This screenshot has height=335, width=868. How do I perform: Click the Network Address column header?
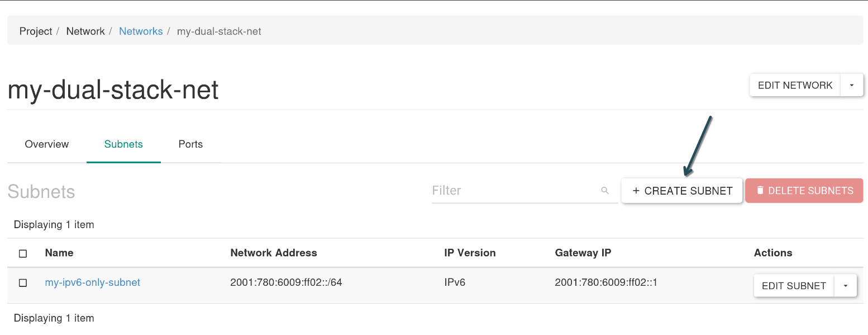[x=274, y=253]
